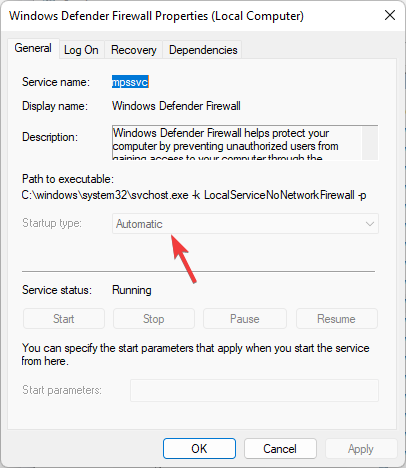Click the Resume button
Screen dimensions: 406x468
pos(336,319)
